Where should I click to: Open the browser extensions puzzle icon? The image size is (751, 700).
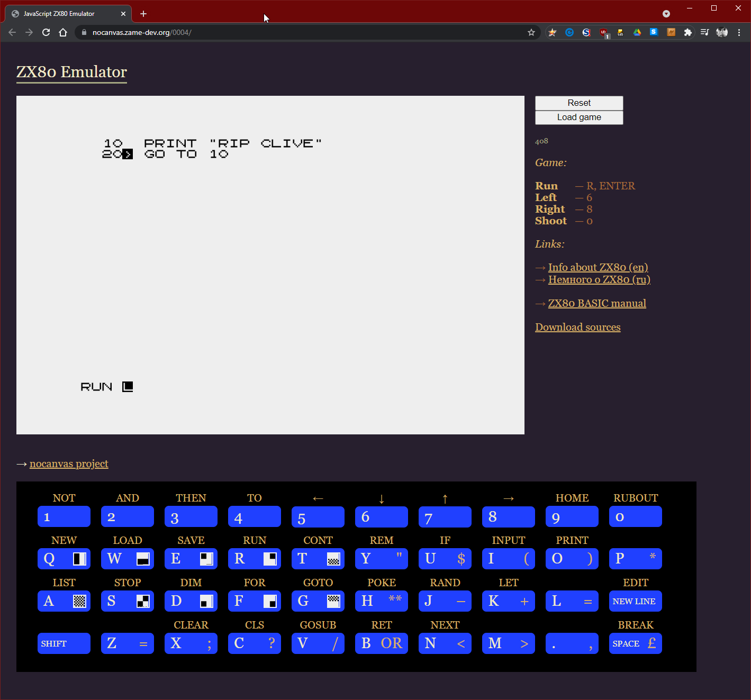click(x=687, y=32)
